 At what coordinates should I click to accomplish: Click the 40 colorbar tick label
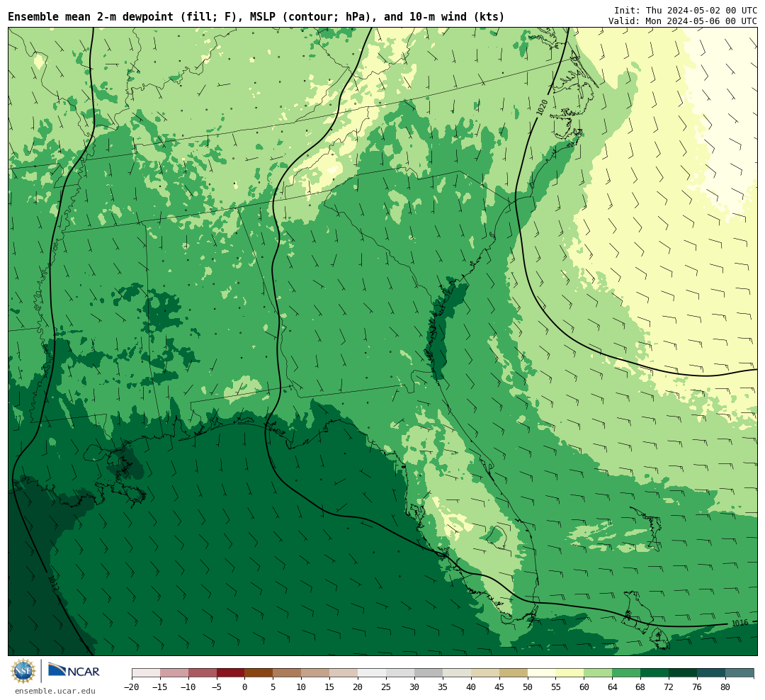(x=471, y=687)
